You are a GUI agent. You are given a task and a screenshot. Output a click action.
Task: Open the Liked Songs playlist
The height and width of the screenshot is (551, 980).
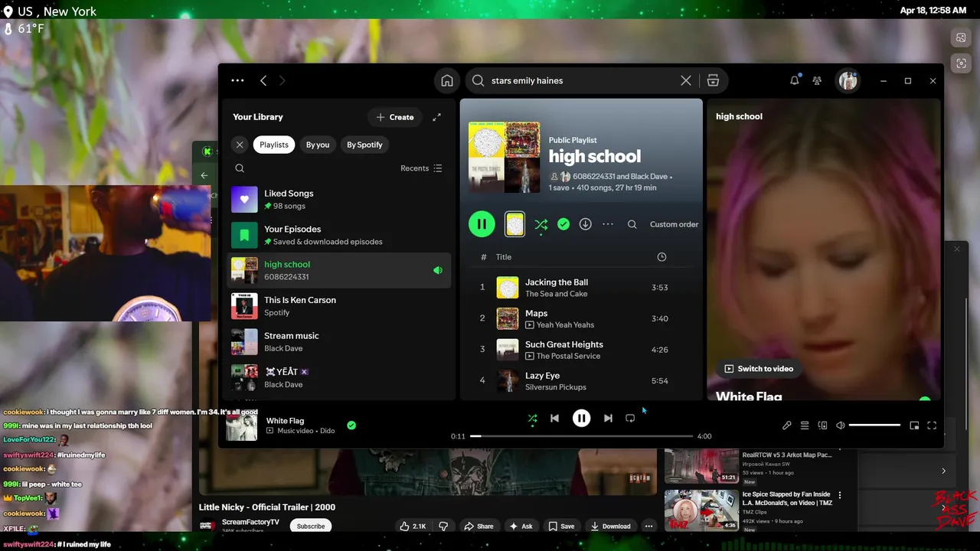pos(340,199)
